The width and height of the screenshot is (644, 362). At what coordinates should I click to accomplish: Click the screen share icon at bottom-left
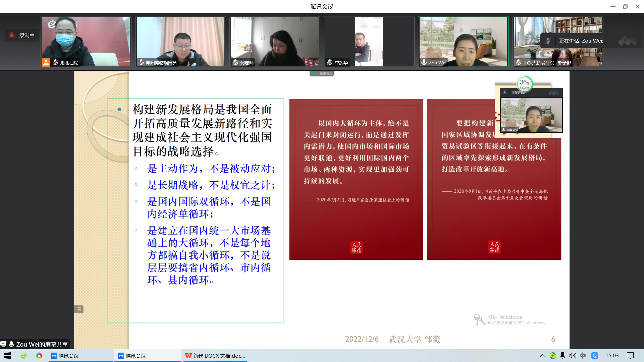3,344
